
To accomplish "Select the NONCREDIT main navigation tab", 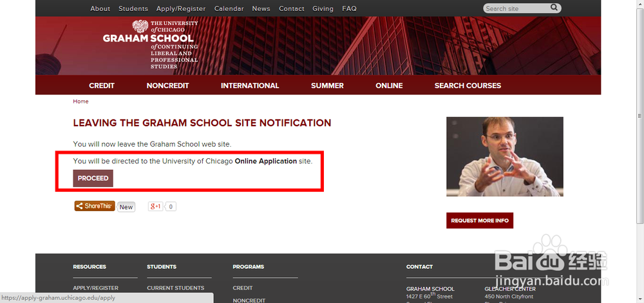I will pos(167,86).
